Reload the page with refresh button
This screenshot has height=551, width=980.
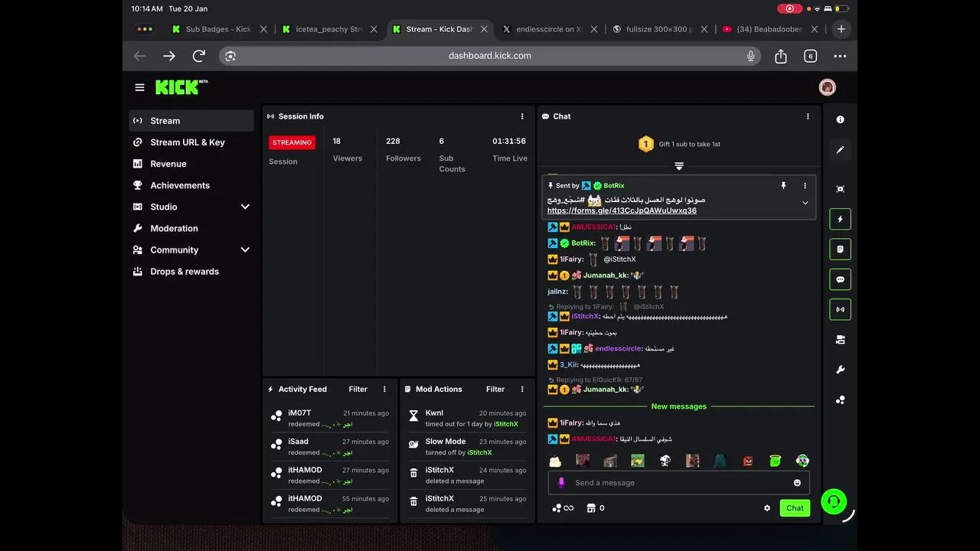(199, 56)
